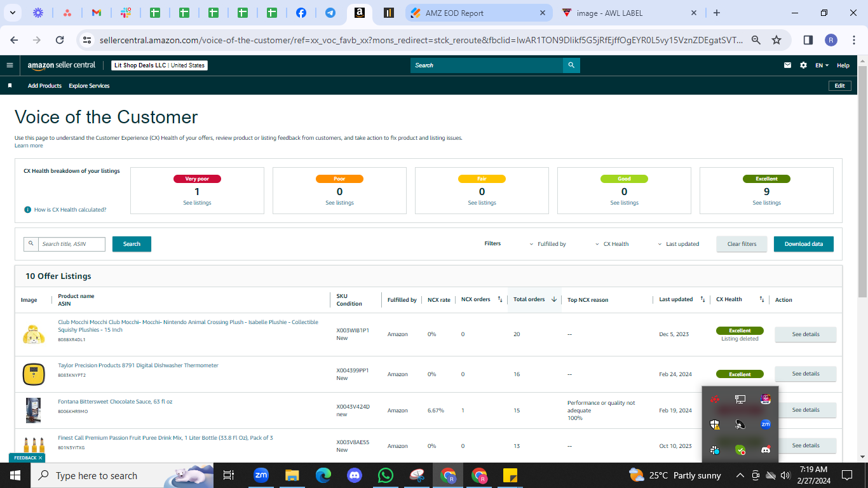
Task: Click the Windows Start button
Action: click(x=15, y=475)
